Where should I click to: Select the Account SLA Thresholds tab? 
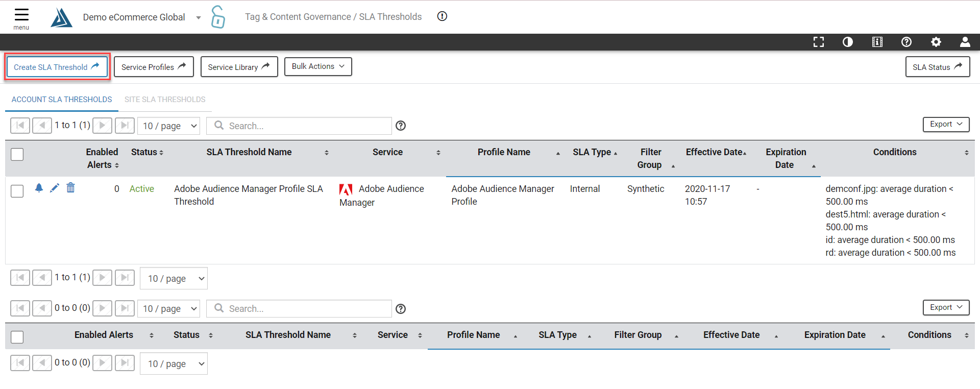[x=62, y=100]
